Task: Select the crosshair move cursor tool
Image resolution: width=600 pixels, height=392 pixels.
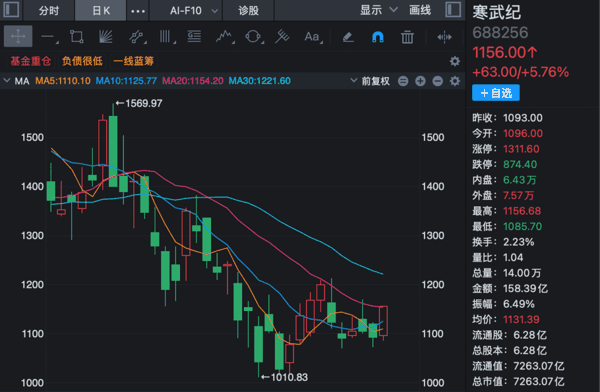Action: pos(18,37)
